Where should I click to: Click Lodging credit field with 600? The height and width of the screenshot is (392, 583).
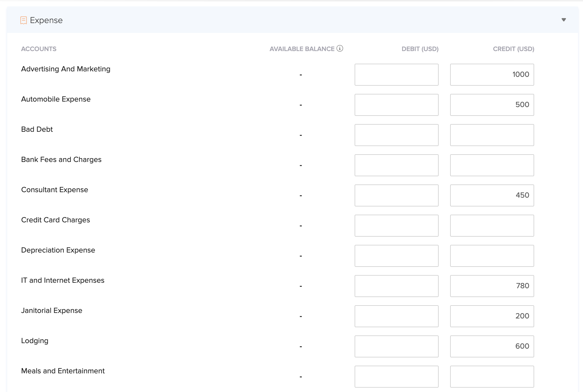pyautogui.click(x=492, y=346)
